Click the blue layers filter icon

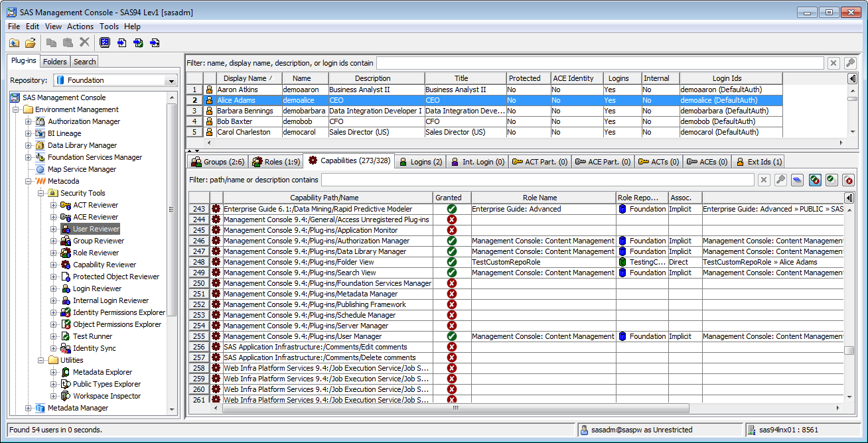(x=797, y=180)
